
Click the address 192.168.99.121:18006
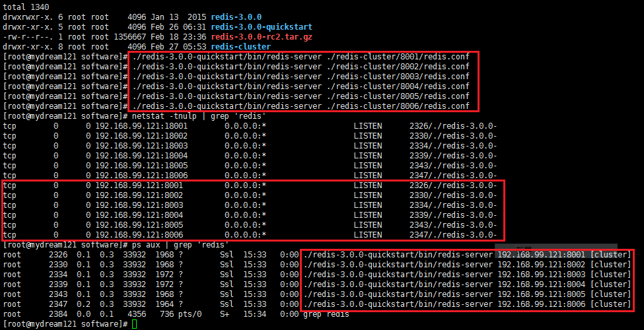pos(142,176)
